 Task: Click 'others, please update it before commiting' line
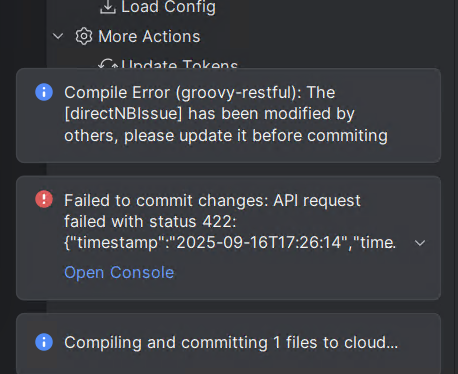(x=226, y=136)
